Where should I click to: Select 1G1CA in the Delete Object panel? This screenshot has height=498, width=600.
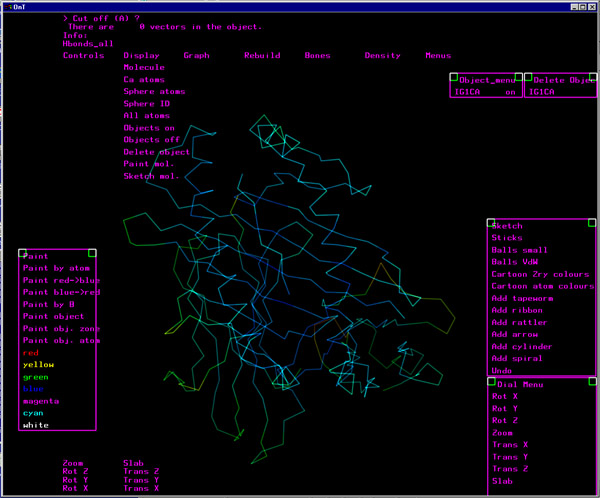(541, 92)
